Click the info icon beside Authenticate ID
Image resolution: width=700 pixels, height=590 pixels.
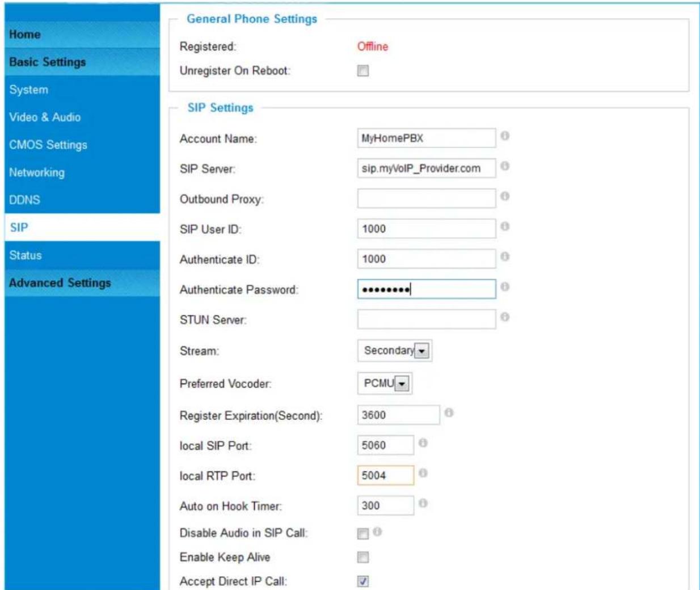pyautogui.click(x=505, y=257)
